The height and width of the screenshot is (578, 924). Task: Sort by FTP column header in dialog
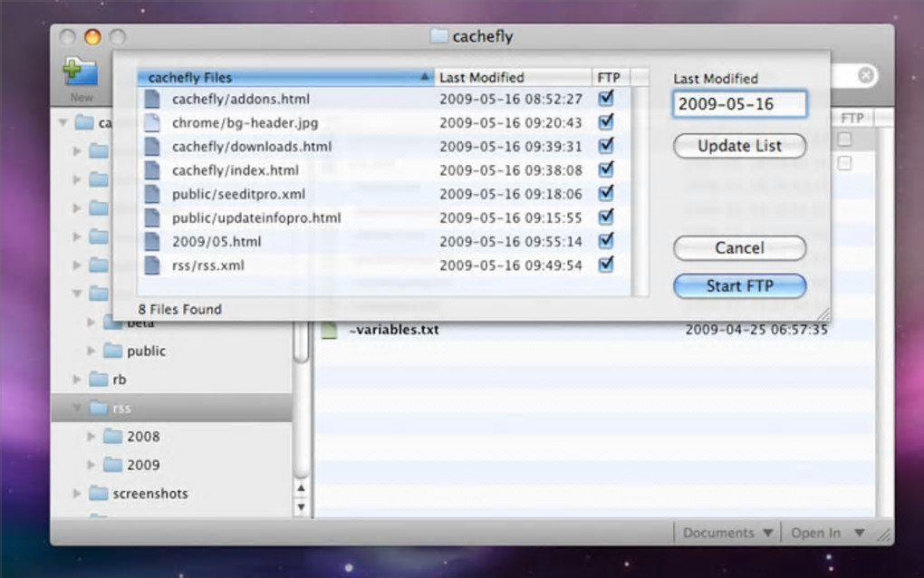tap(611, 77)
